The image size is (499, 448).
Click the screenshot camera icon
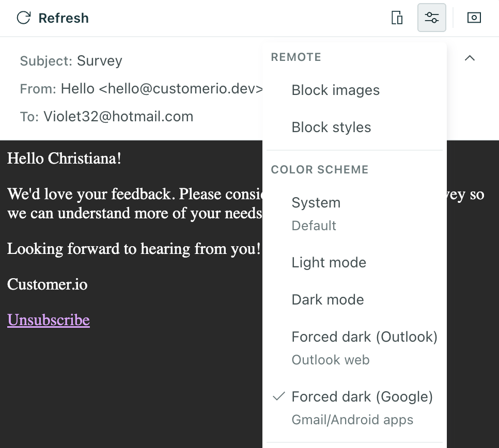(x=474, y=17)
